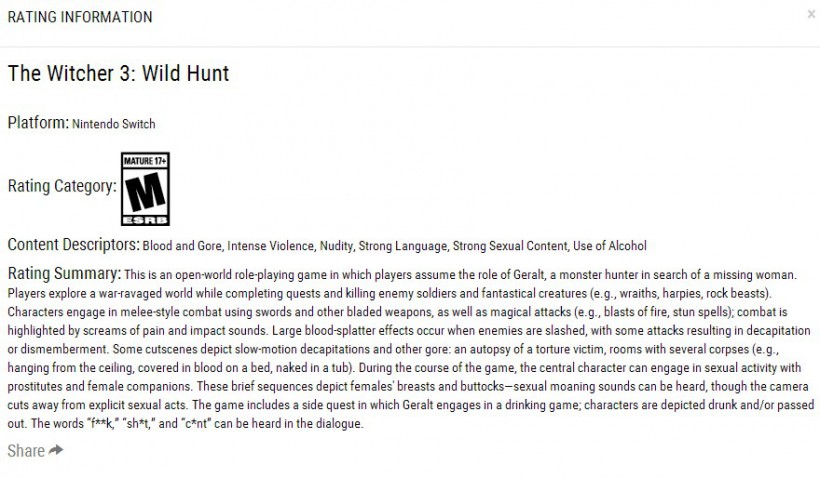Screen dimensions: 820x478
Task: Click the Rating Summary label
Action: pos(64,274)
